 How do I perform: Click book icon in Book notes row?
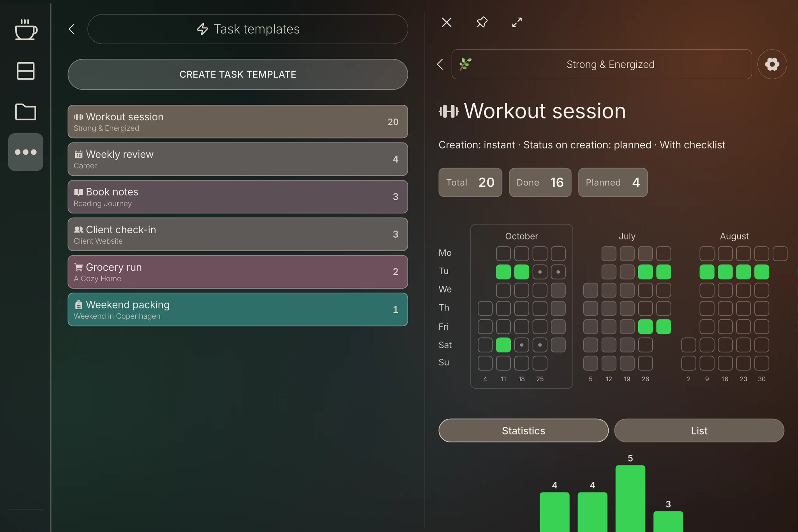tap(79, 192)
